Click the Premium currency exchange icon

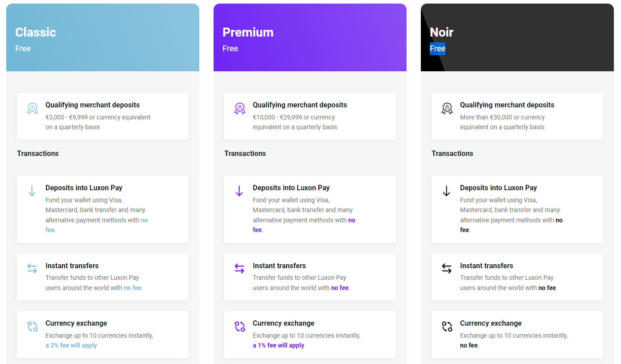(239, 327)
